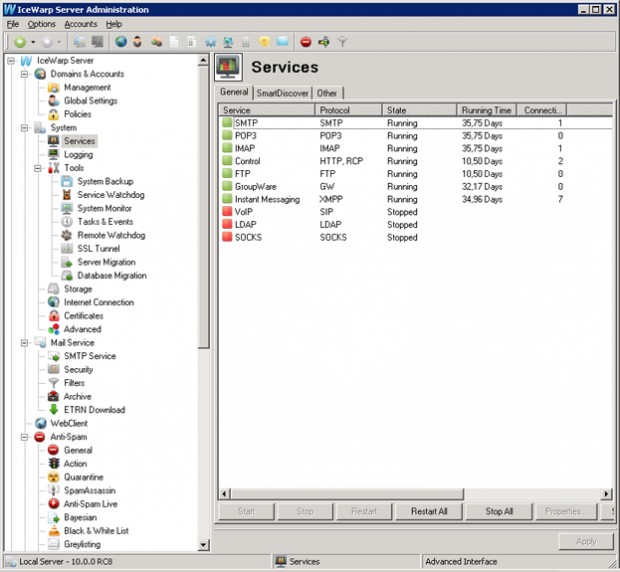Select the SOCKS service row
Screen dimensions: 620x572
[x=415, y=238]
